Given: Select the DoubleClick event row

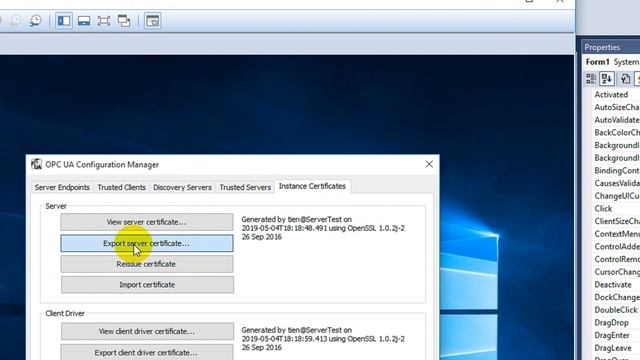Looking at the screenshot, I should 616,310.
